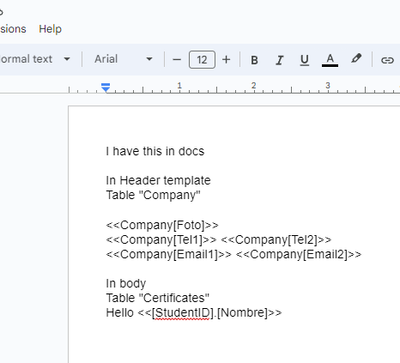
Task: Open the Extensions menu
Action: [x=13, y=29]
